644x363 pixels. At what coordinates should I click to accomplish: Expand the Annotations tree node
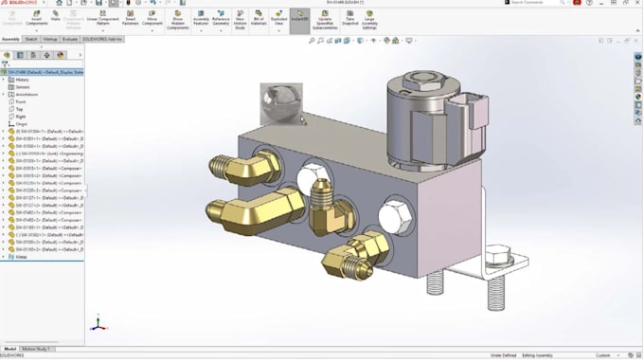(x=4, y=95)
